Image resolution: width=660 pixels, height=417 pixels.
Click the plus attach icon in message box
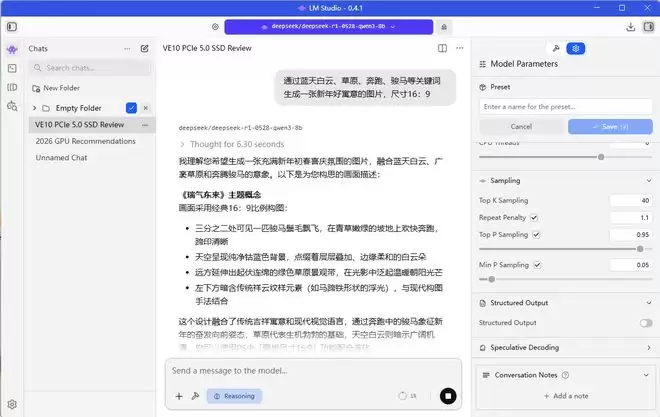(x=179, y=396)
